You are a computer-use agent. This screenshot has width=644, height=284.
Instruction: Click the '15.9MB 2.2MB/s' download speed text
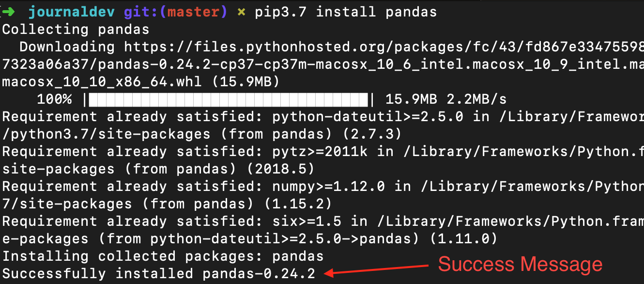pos(446,99)
